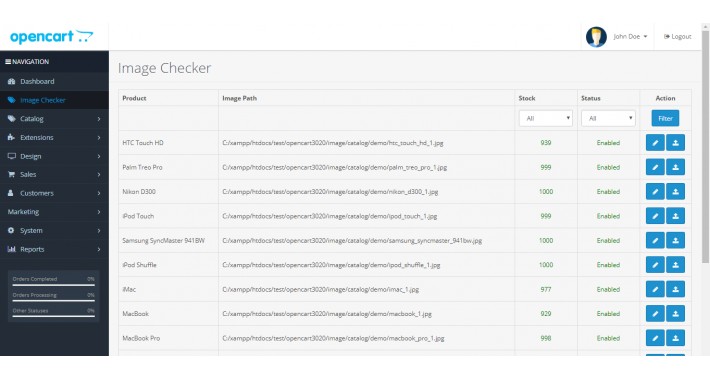Edit the iPod Touch product
Viewport: 710px width, 380px height.
(x=655, y=216)
